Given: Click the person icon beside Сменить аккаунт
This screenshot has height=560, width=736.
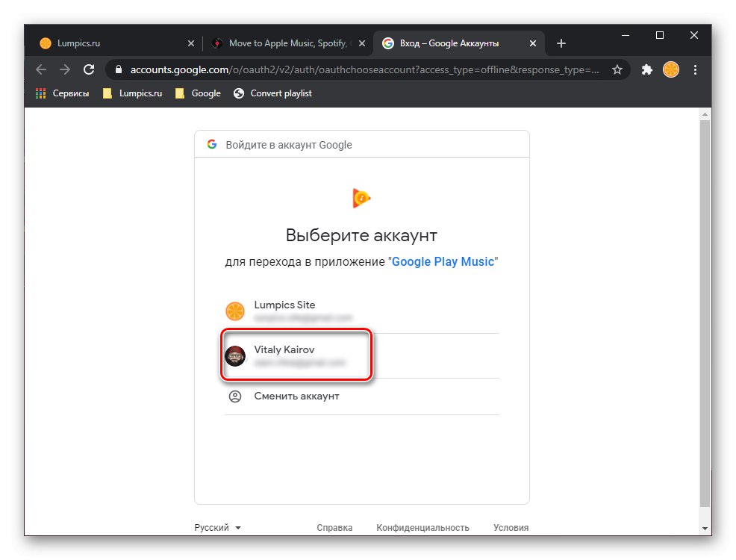Looking at the screenshot, I should coord(235,396).
